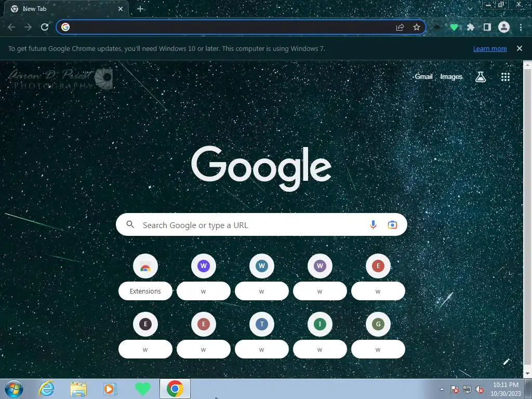532x399 pixels.
Task: Bookmark this tab with the star icon
Action: (417, 27)
